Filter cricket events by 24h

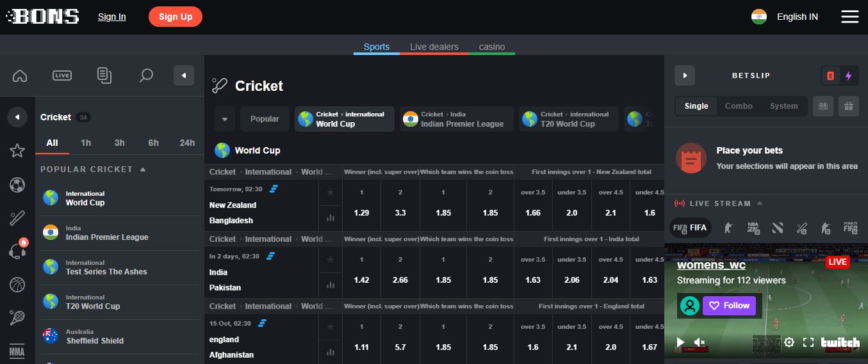pyautogui.click(x=187, y=143)
